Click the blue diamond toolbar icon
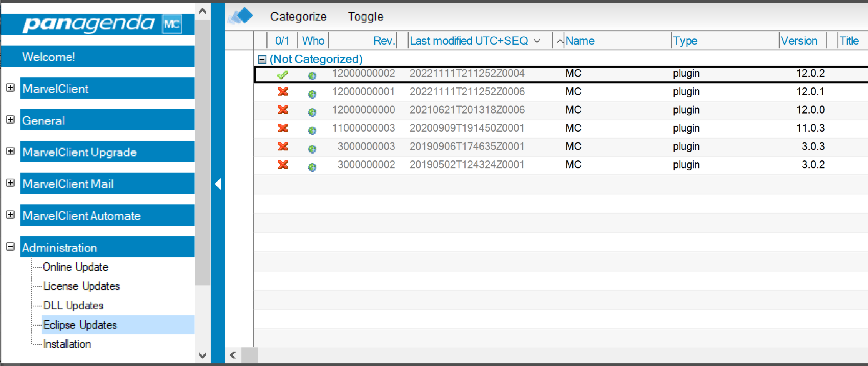 pos(241,16)
